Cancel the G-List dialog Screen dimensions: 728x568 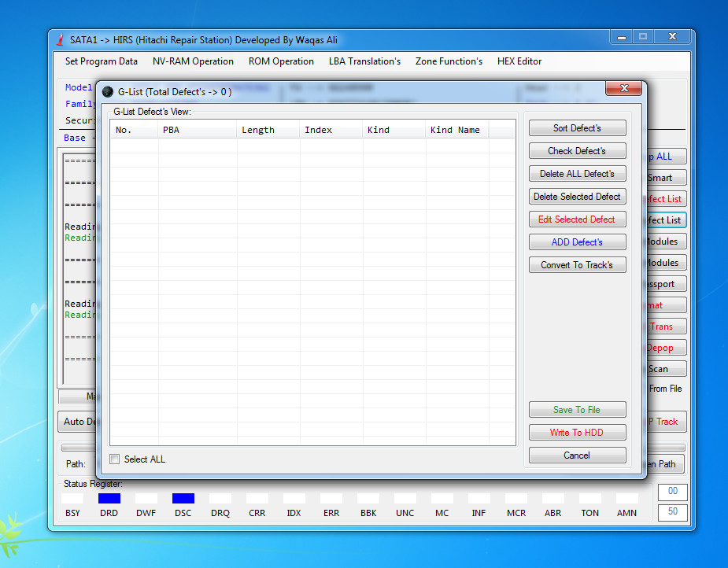tap(577, 456)
